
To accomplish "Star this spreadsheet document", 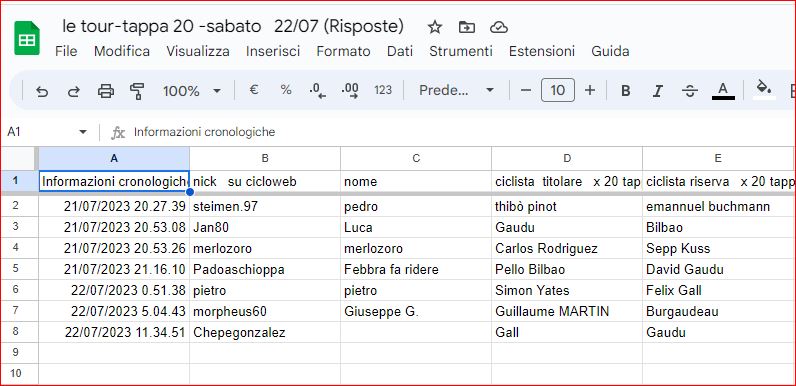I will pyautogui.click(x=435, y=27).
